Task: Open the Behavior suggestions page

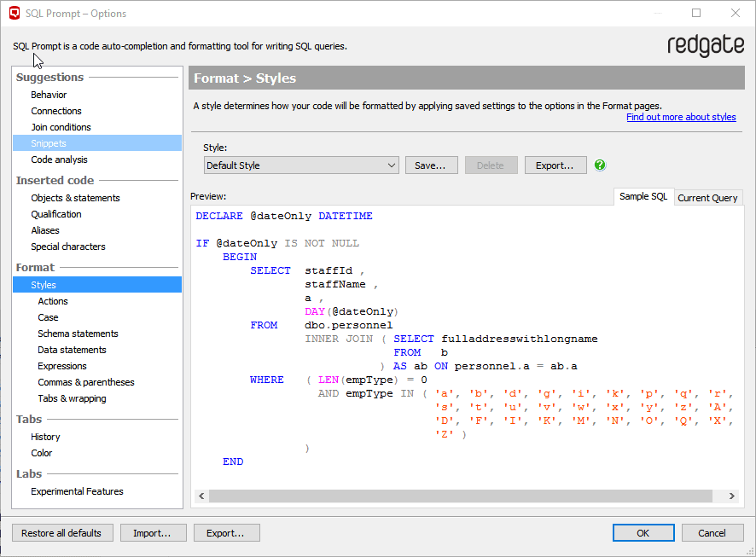Action: 49,94
